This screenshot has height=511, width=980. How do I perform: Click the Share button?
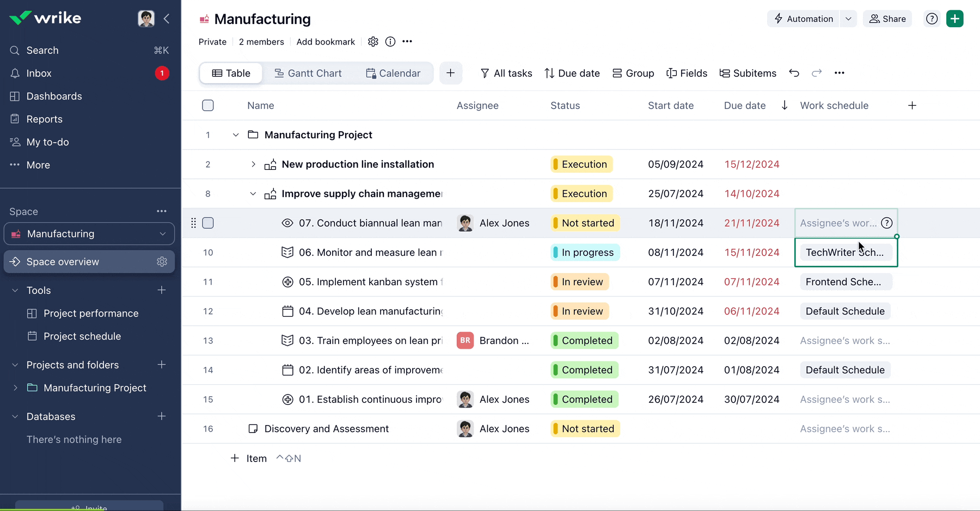click(x=887, y=18)
